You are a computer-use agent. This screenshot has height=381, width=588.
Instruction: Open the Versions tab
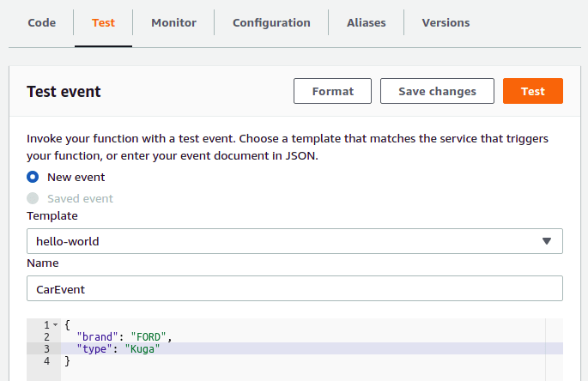click(x=446, y=23)
